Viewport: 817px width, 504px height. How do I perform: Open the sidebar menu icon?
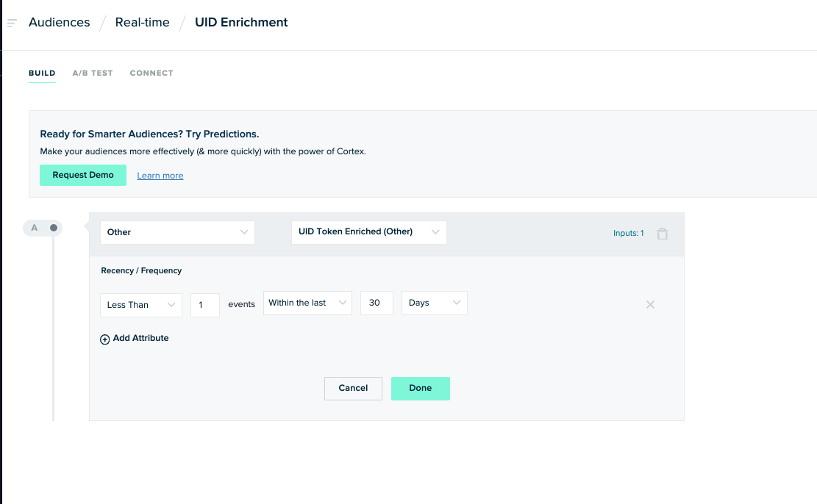click(12, 23)
